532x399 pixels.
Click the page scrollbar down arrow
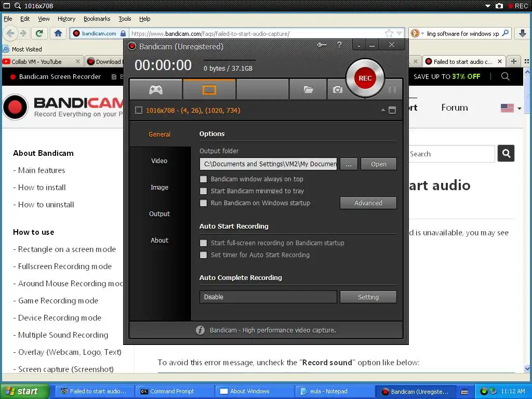click(x=527, y=368)
